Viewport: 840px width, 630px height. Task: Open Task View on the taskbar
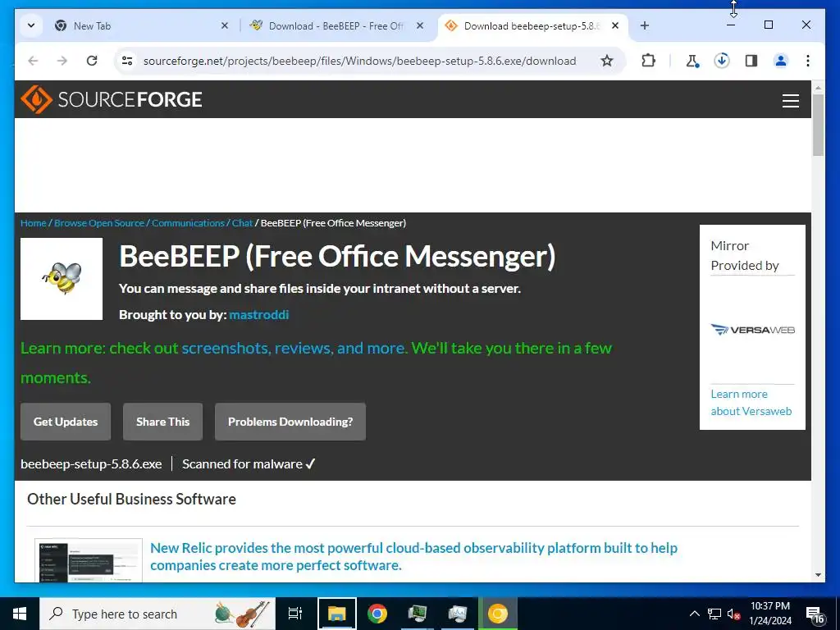(295, 614)
